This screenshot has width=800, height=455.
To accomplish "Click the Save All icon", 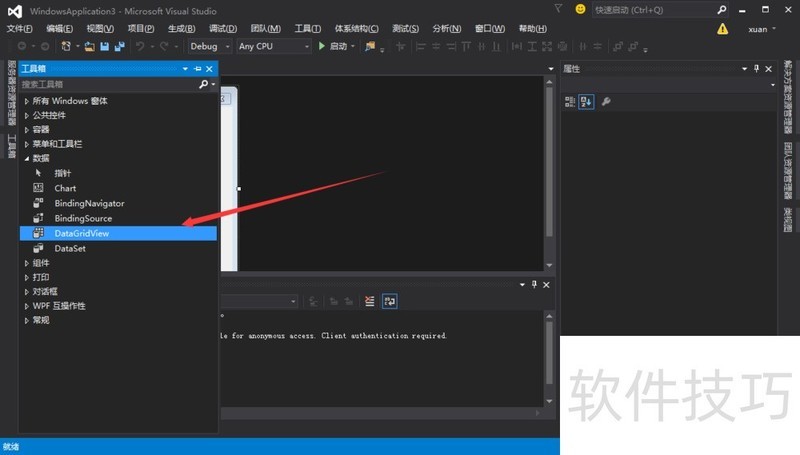I will coord(120,46).
